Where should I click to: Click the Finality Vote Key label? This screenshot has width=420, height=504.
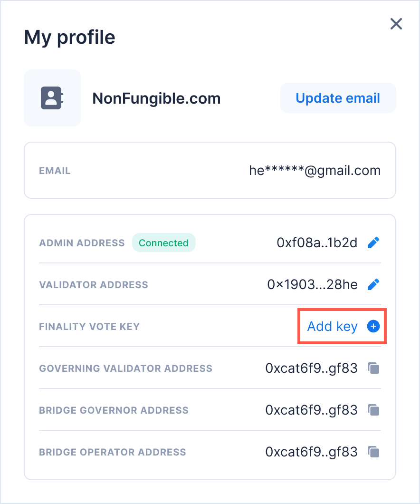(89, 327)
